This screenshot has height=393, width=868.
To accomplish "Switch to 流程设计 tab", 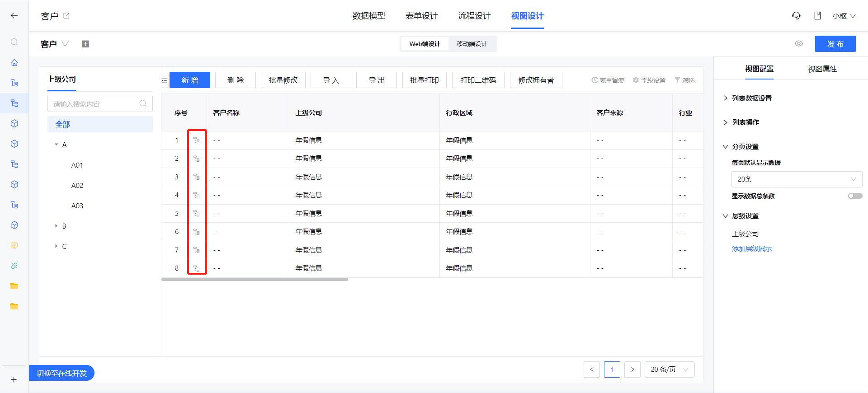I will click(x=475, y=16).
